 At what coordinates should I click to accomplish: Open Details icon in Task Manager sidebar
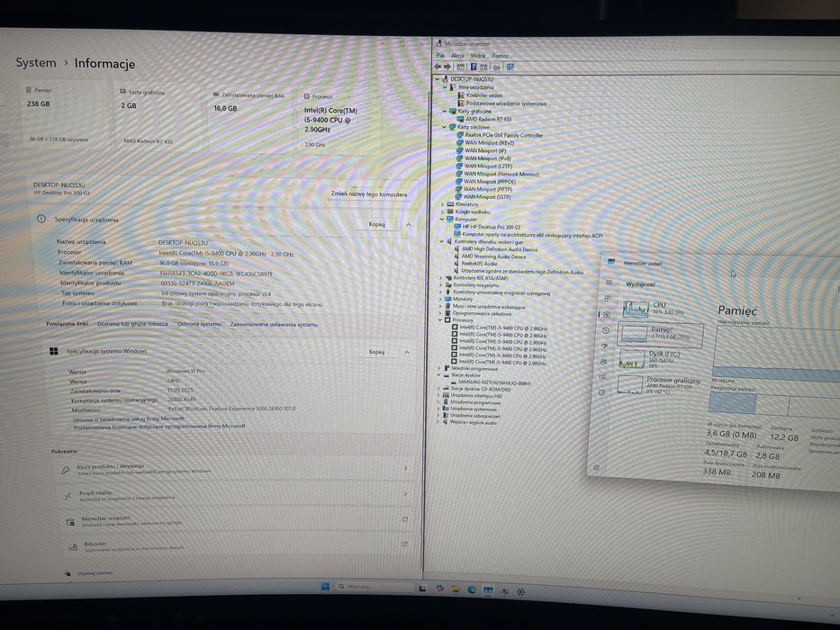point(602,377)
